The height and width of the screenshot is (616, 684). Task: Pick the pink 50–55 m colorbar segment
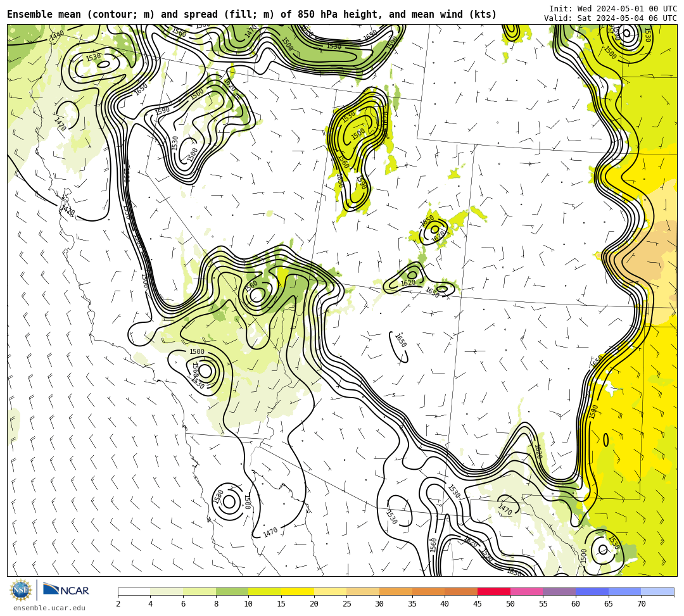click(526, 591)
